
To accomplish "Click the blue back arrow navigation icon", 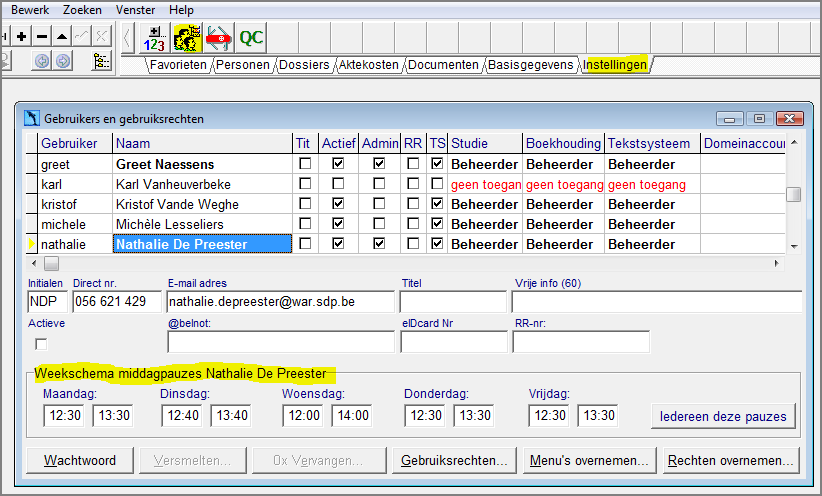I will coord(42,61).
